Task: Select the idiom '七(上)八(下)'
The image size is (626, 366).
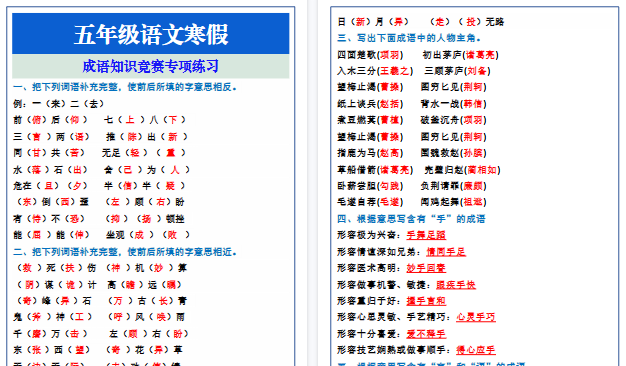Action: click(145, 120)
